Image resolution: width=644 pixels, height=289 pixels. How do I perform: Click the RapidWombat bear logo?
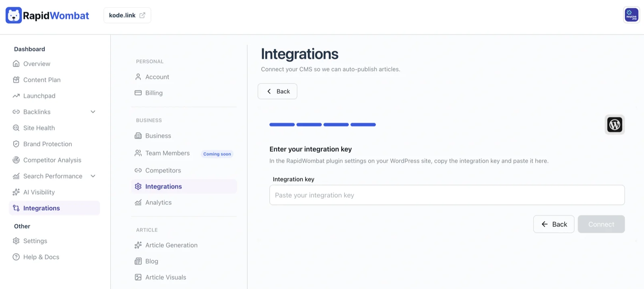pyautogui.click(x=14, y=15)
